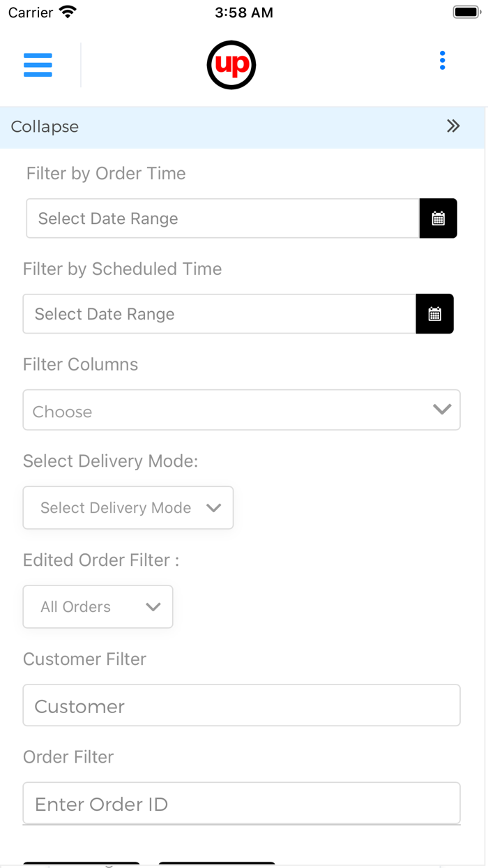Image resolution: width=488 pixels, height=868 pixels.
Task: Open the three-dot more options menu
Action: click(x=442, y=61)
